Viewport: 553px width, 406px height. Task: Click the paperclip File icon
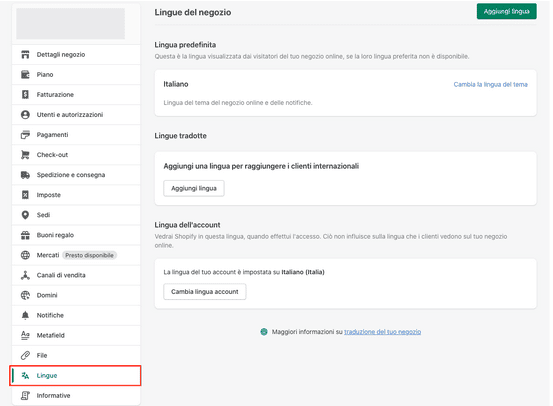[25, 355]
